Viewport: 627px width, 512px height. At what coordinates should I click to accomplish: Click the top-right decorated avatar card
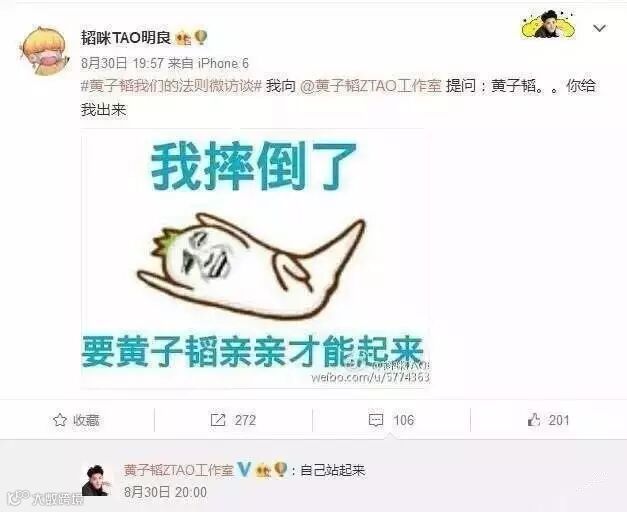tap(548, 24)
